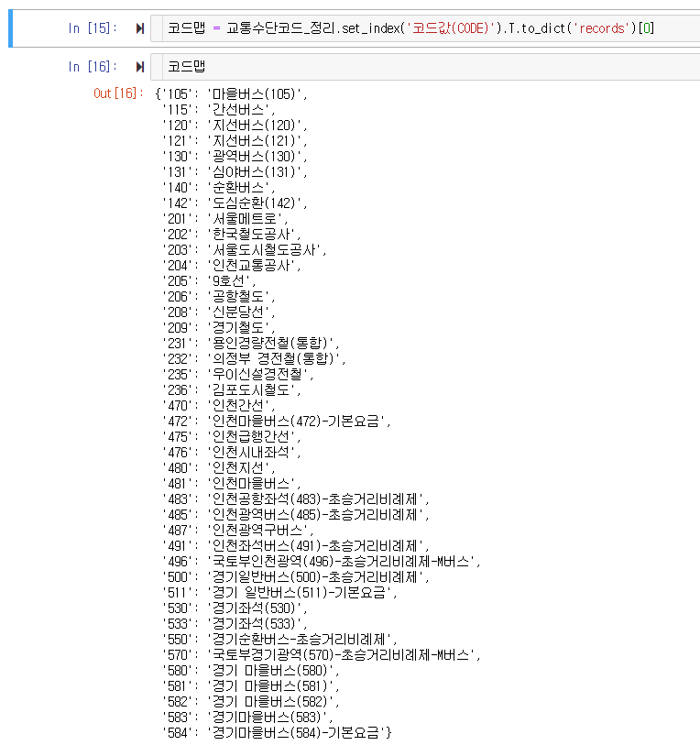Screen dimensions: 700x756
Task: Click the output line '232': '의정부 경전철(통합)'
Action: click(254, 359)
